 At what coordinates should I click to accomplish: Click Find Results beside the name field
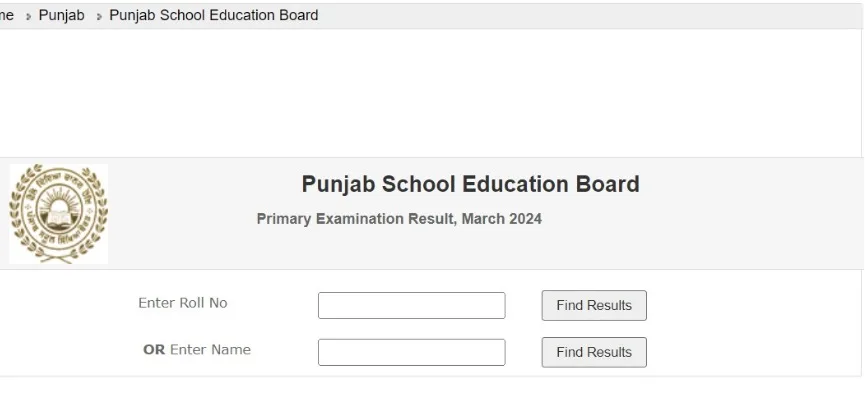(x=594, y=352)
